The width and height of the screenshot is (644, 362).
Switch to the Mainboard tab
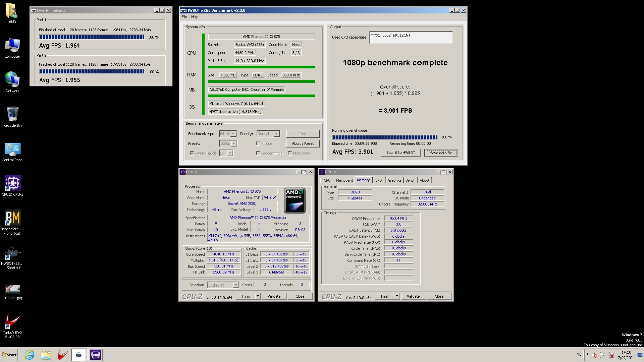point(344,180)
